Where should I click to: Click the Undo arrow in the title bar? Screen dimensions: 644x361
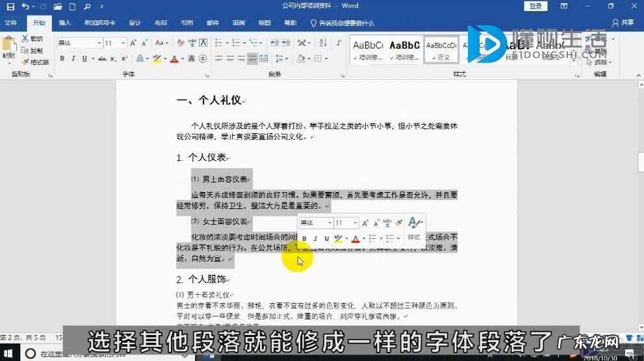click(25, 6)
